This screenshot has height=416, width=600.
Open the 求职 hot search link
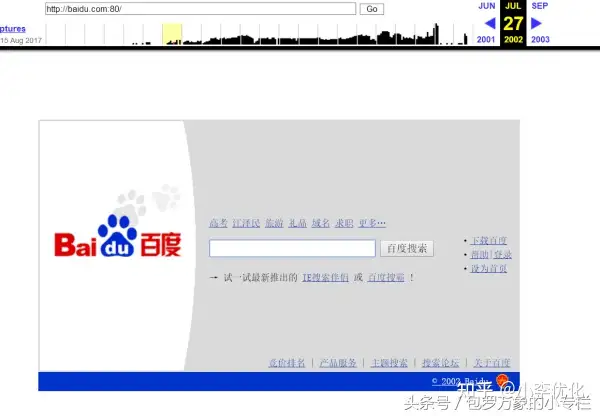[x=344, y=223]
